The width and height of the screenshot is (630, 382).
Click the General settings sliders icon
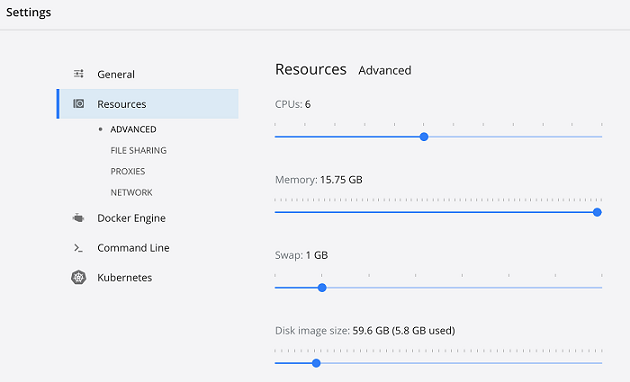pos(79,74)
